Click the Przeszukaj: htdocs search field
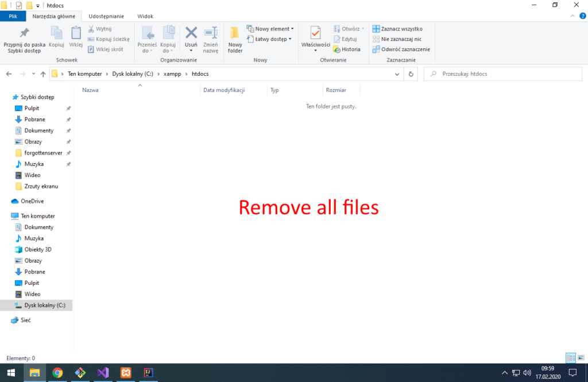 coord(503,74)
